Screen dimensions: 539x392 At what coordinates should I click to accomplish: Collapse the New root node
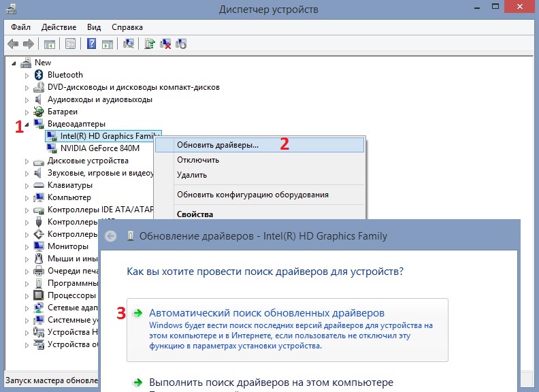pyautogui.click(x=14, y=63)
